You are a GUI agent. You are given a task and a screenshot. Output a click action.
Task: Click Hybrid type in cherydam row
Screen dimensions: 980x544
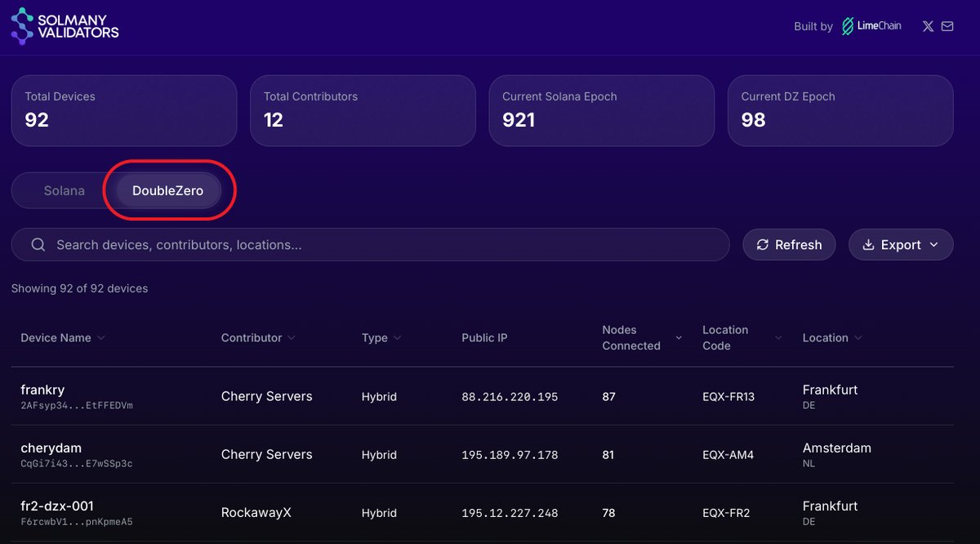(x=379, y=455)
